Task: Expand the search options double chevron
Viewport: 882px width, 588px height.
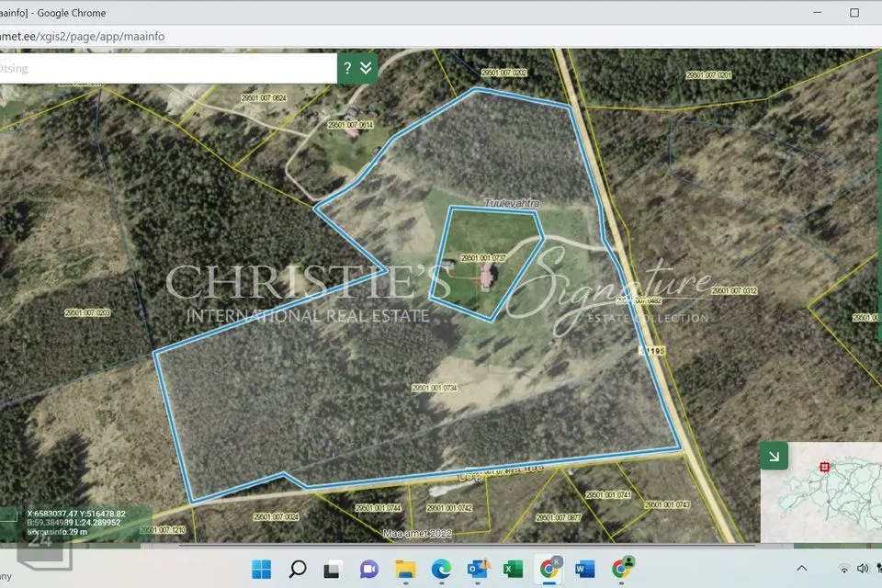Action: pos(367,68)
